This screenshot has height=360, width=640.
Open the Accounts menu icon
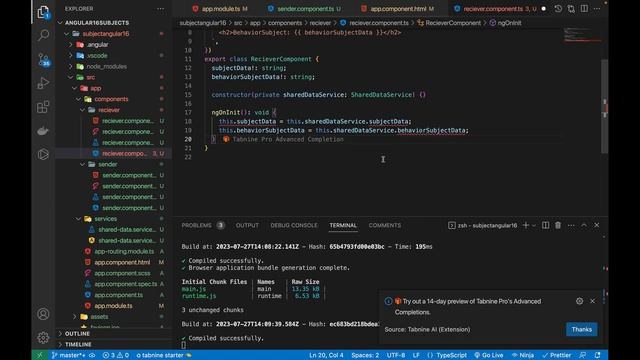(43, 314)
